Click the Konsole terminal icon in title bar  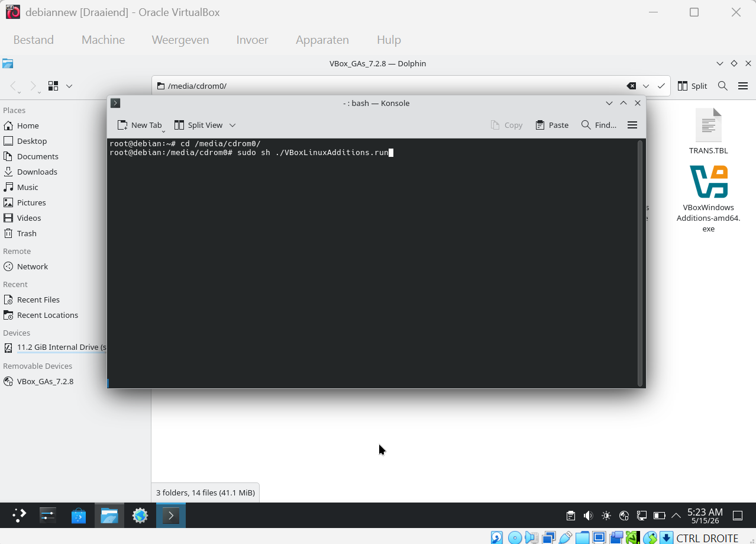[x=115, y=103]
